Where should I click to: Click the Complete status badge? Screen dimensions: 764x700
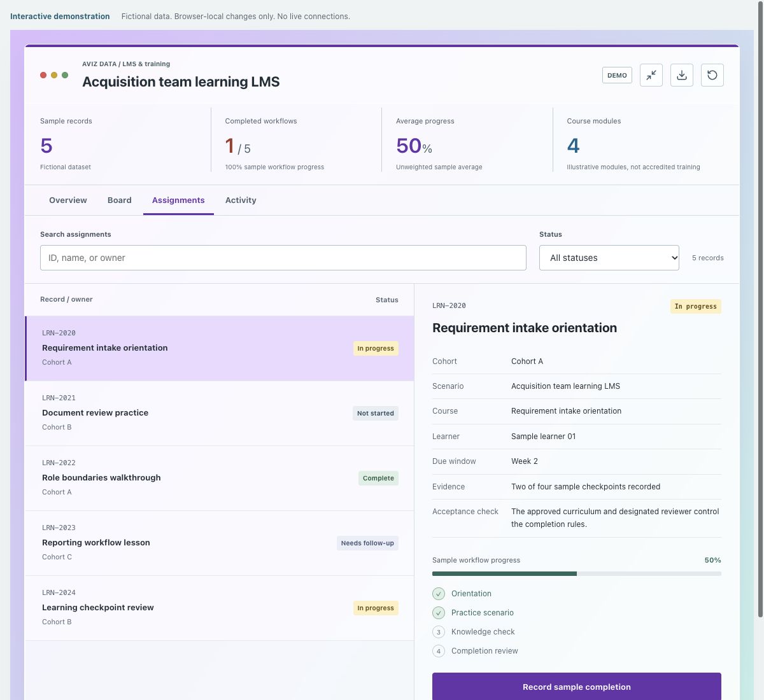click(x=378, y=478)
